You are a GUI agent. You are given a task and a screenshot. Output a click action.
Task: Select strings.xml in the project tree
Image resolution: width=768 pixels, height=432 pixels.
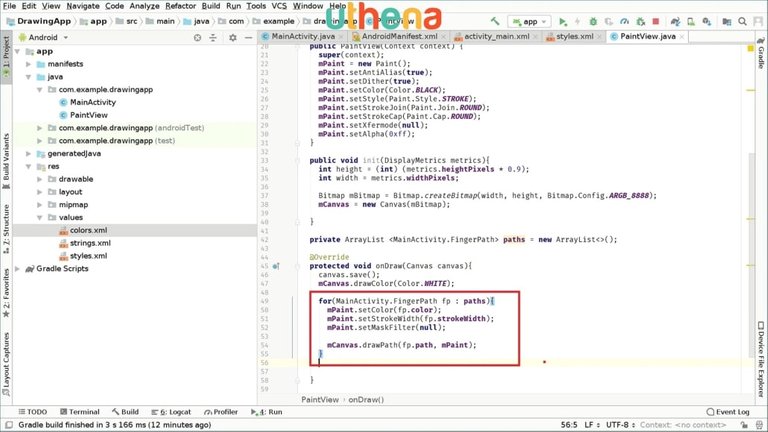coord(89,243)
